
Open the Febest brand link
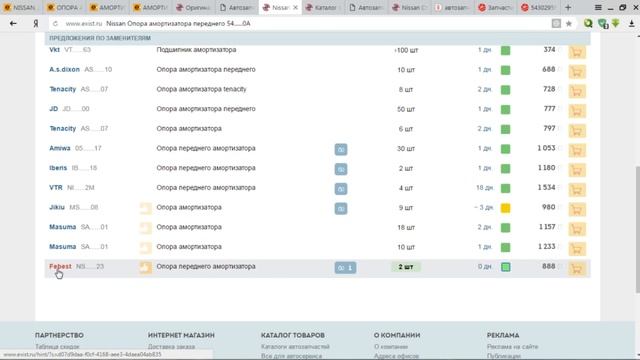60,266
